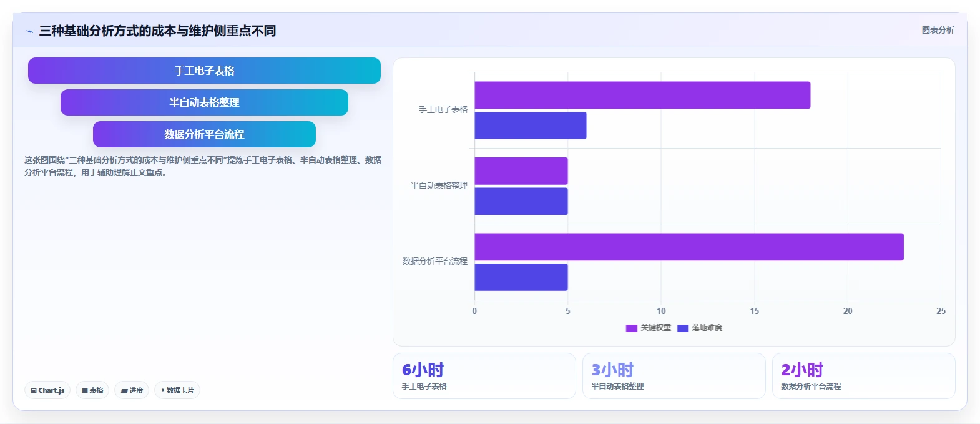Toggle the 落地难度 legend swatch
The image size is (980, 424).
coord(682,328)
